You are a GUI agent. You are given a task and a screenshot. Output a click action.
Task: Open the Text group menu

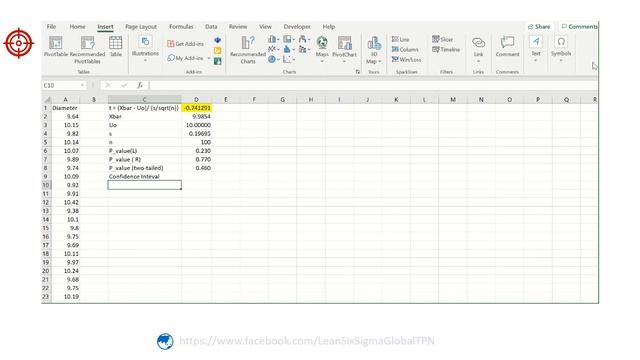click(x=536, y=49)
